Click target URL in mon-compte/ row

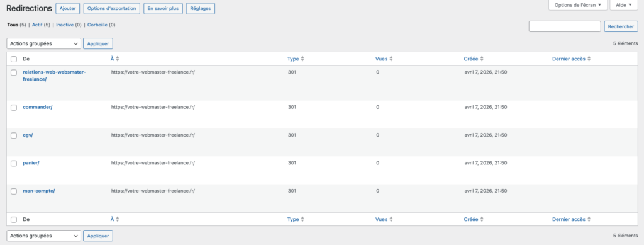point(153,191)
